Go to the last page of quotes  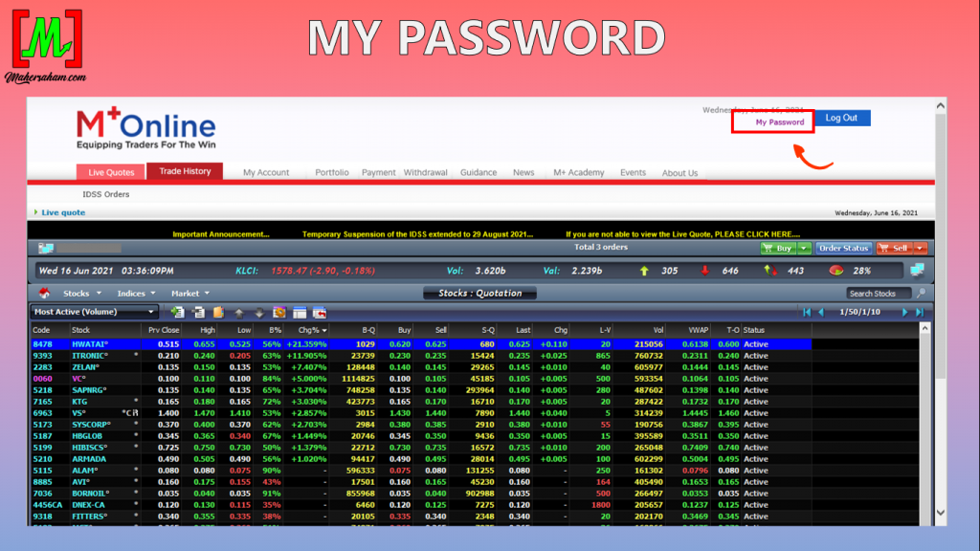click(x=920, y=312)
